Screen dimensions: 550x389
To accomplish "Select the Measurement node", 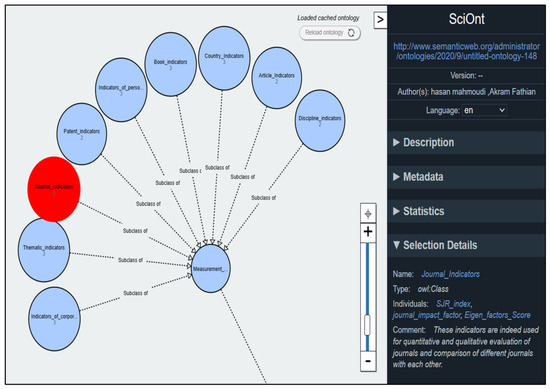I will click(x=210, y=269).
